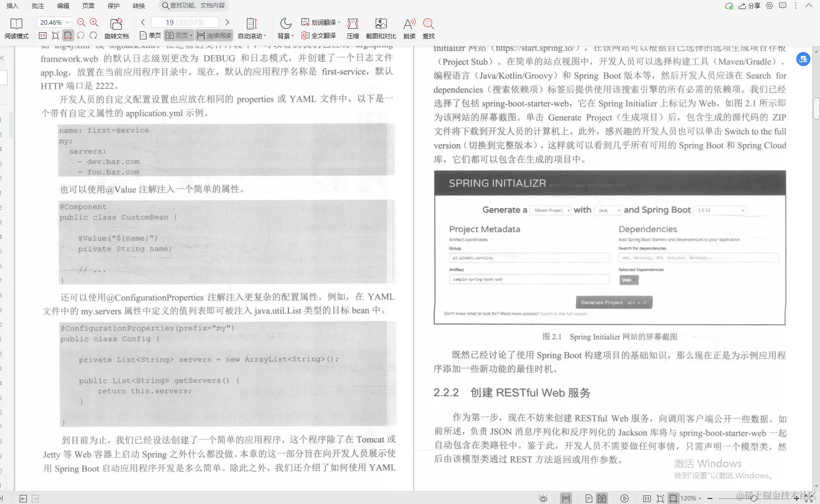Click the 分享 share button
Image resolution: width=820 pixels, height=504 pixels.
(749, 6)
